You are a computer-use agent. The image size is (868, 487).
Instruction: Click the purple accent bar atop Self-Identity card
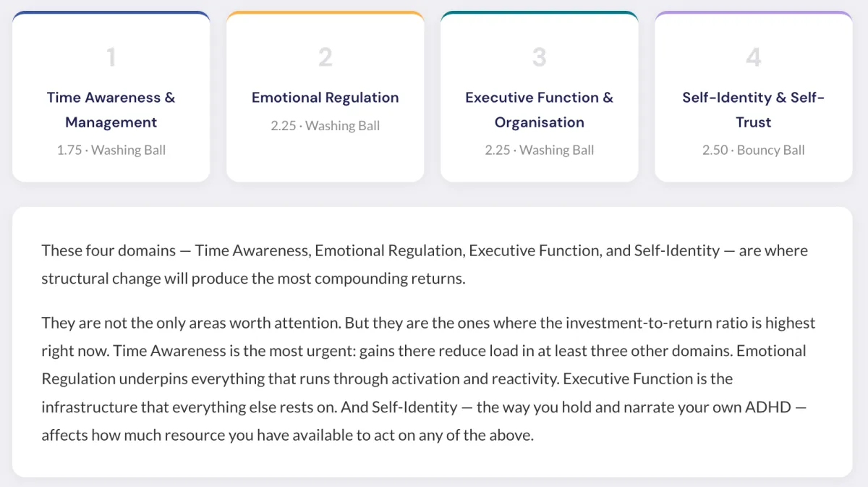753,13
